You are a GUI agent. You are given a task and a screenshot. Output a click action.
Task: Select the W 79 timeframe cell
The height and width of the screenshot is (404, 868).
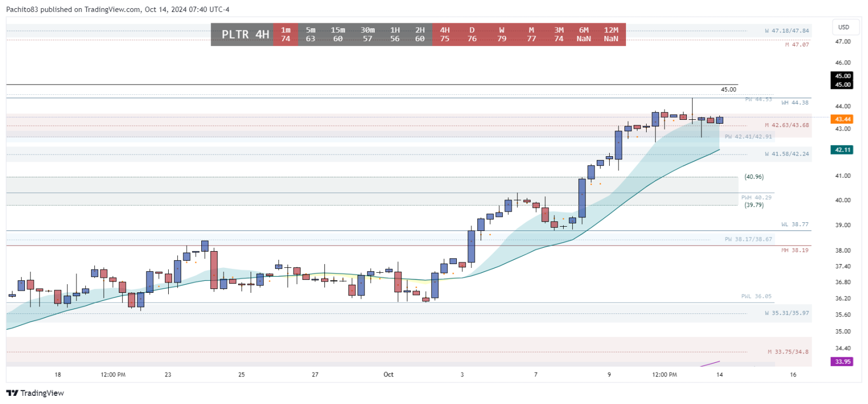pyautogui.click(x=502, y=34)
